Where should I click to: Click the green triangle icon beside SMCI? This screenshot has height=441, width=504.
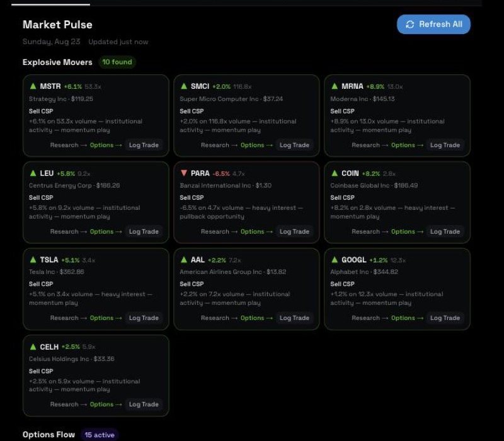tap(184, 86)
